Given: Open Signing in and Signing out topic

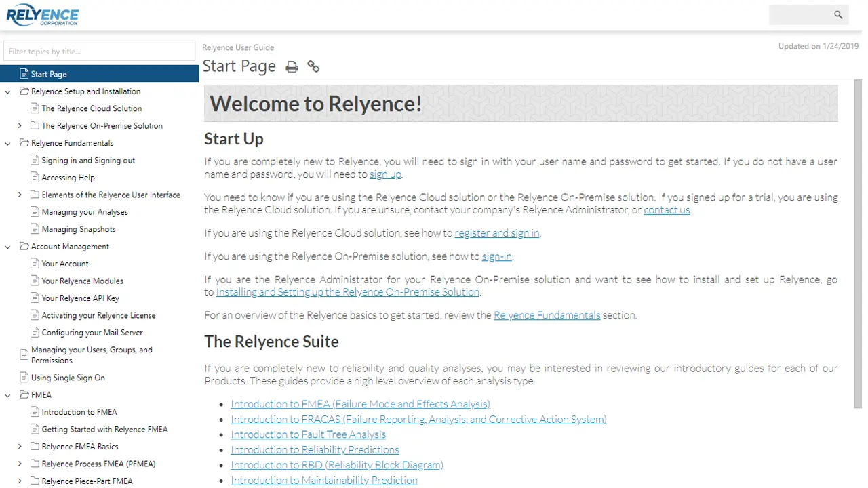Looking at the screenshot, I should (x=88, y=161).
